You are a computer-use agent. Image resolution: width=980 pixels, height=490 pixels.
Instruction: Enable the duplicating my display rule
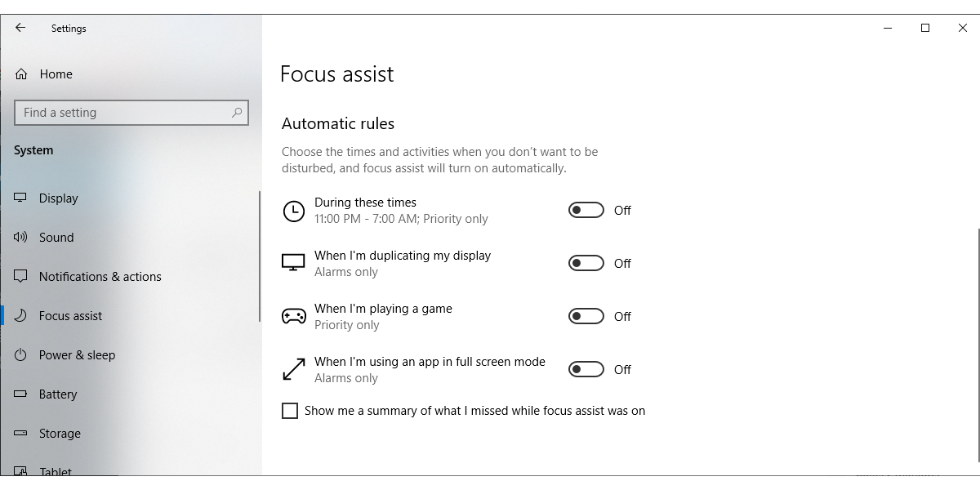(586, 264)
